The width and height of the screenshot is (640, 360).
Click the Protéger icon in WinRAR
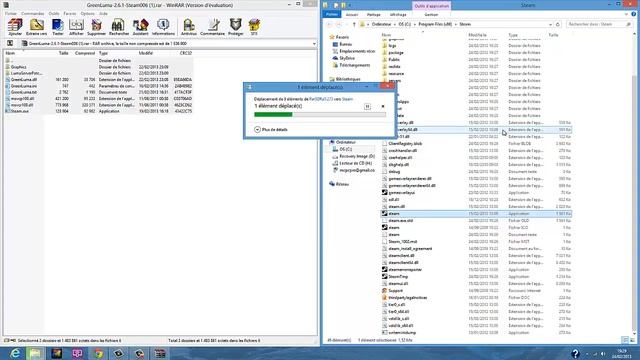pos(236,27)
